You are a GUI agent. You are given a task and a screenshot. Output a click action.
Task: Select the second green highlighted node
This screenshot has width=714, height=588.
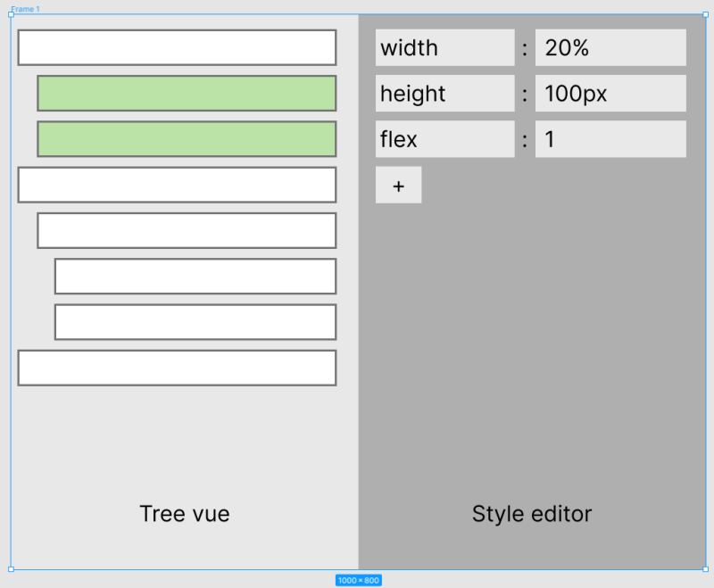pos(186,139)
